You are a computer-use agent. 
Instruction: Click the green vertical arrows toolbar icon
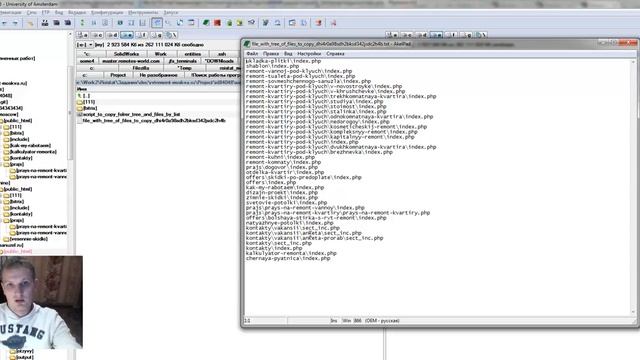pos(82,23)
